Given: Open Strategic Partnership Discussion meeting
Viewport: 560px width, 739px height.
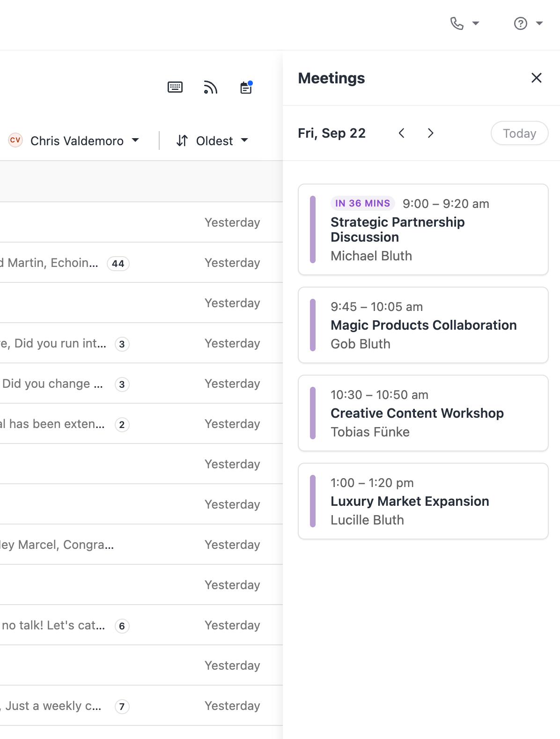Looking at the screenshot, I should coord(423,229).
